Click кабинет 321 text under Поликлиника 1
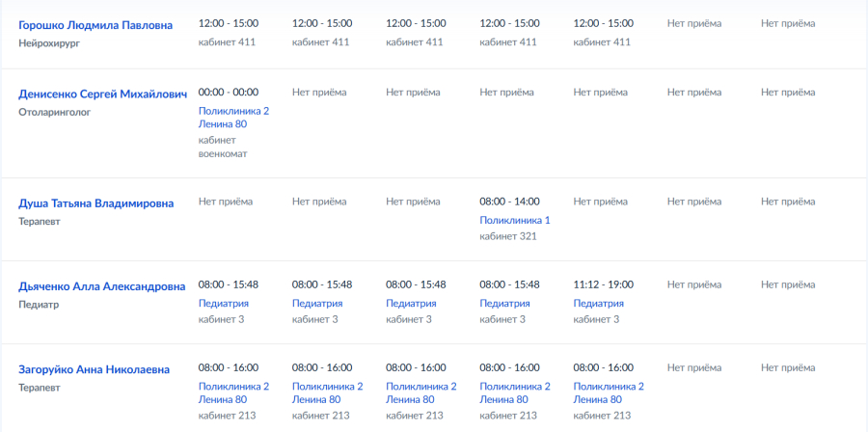 (x=508, y=236)
